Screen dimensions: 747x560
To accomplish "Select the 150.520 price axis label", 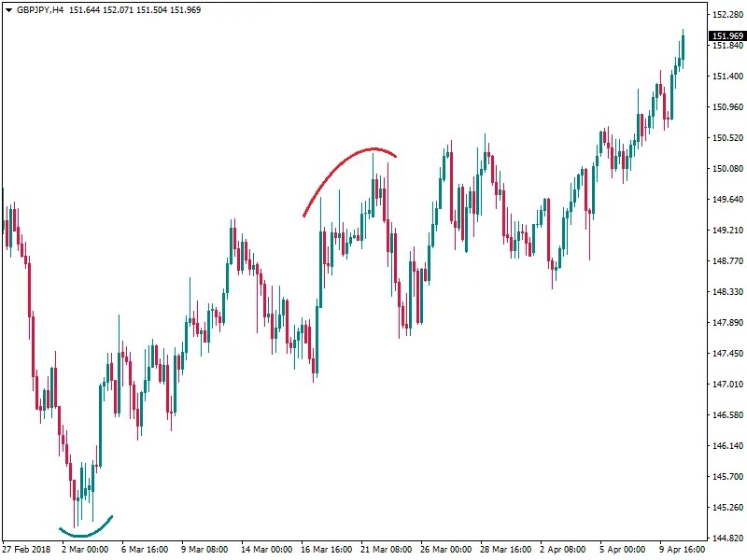I will pyautogui.click(x=727, y=138).
